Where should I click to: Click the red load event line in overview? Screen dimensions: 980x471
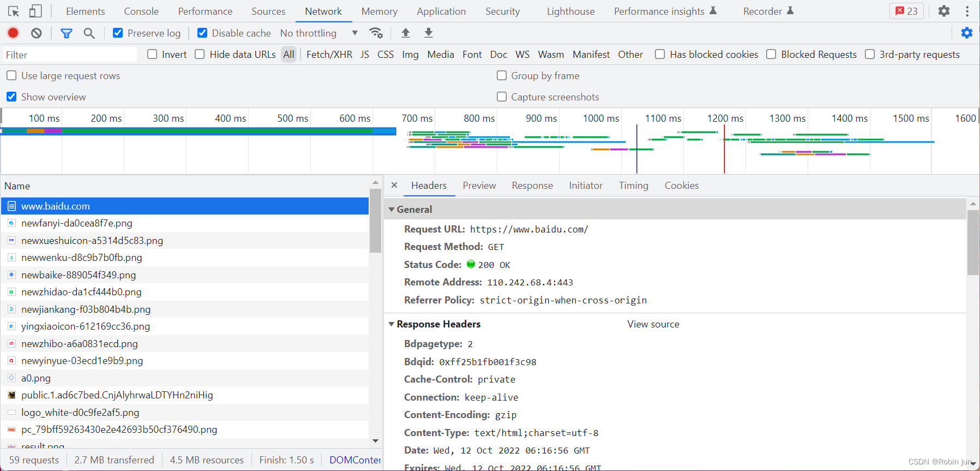(x=724, y=149)
